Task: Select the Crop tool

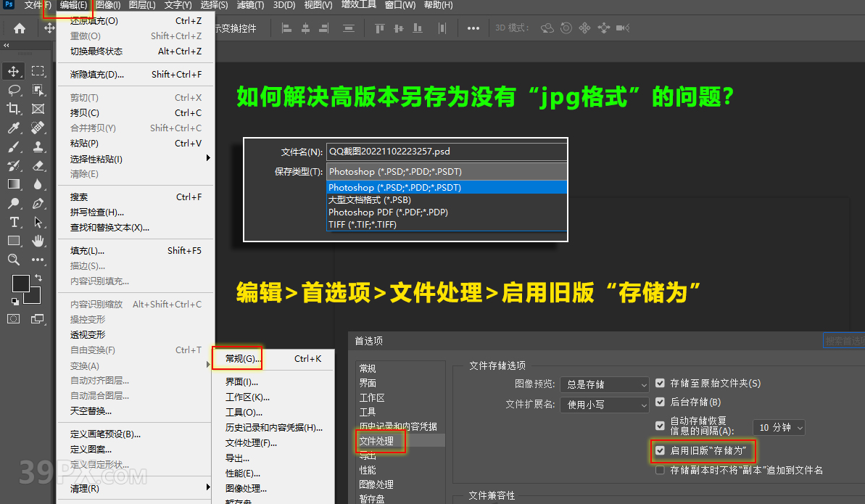Action: pos(14,109)
